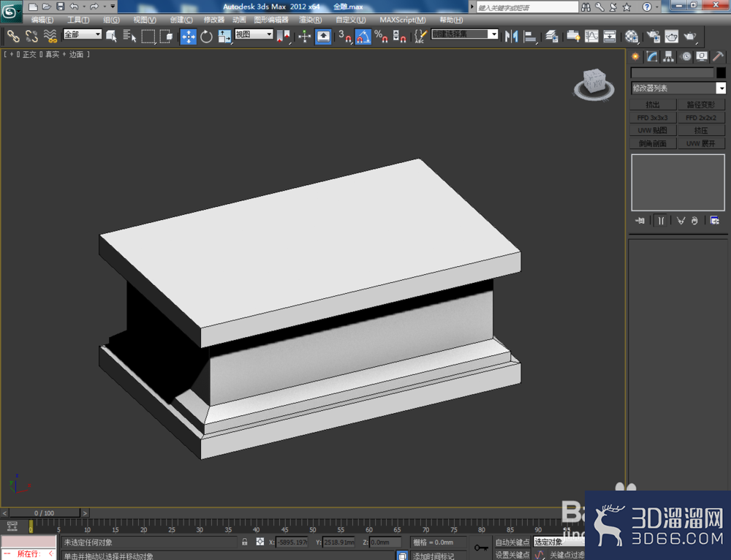Activate the Select and Rotate tool

point(206,37)
